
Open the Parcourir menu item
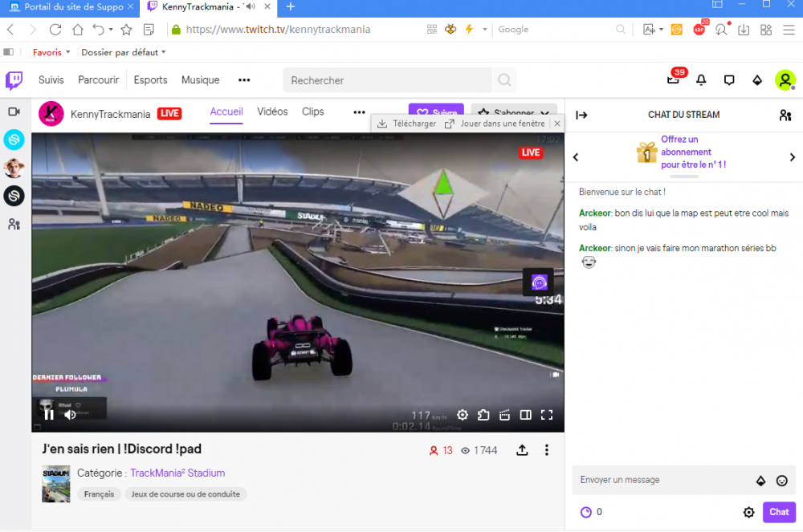click(x=98, y=80)
